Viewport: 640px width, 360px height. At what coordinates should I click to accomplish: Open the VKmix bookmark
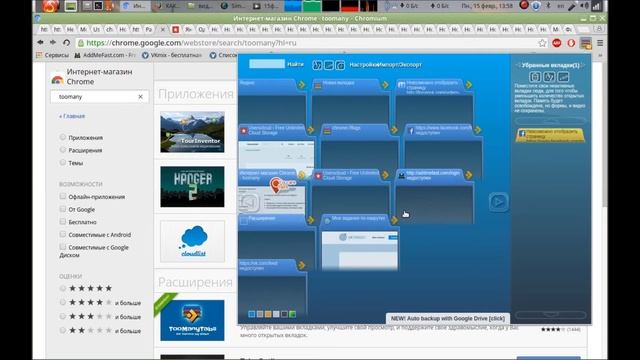(172, 55)
